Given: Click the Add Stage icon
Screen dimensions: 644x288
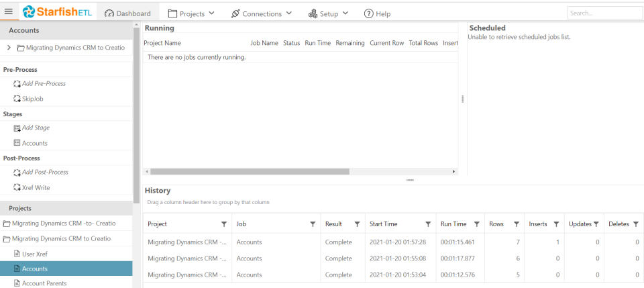Looking at the screenshot, I should 17,128.
